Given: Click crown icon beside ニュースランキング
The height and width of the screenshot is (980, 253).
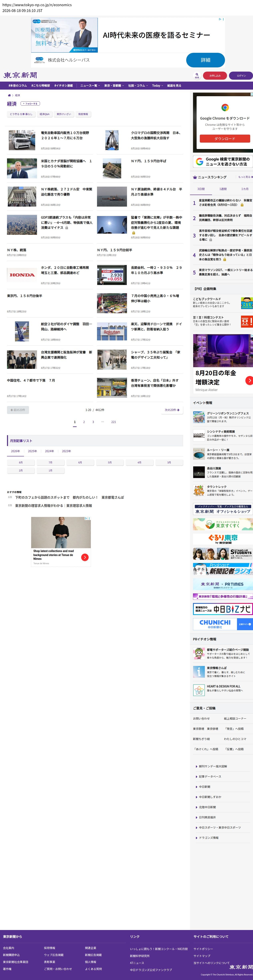Looking at the screenshot, I should pos(195,177).
